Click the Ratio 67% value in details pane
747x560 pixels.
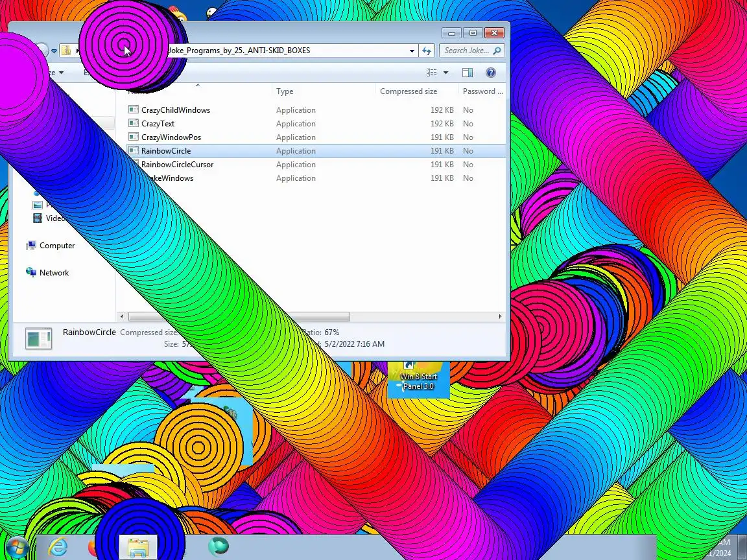click(331, 332)
